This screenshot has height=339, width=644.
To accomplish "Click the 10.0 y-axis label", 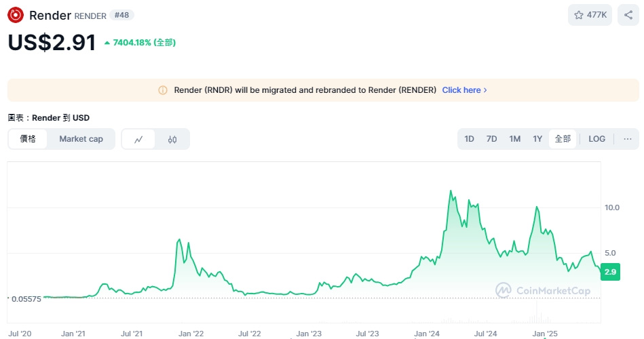I will click(612, 207).
